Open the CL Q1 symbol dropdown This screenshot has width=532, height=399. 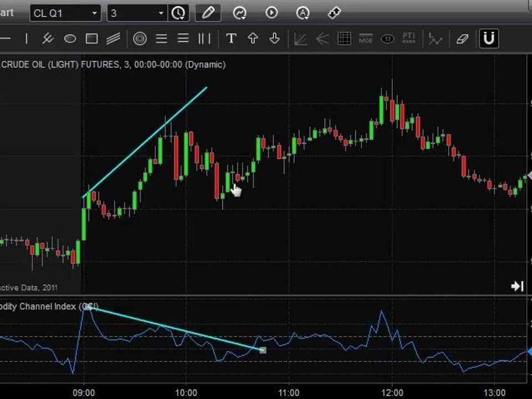point(65,13)
